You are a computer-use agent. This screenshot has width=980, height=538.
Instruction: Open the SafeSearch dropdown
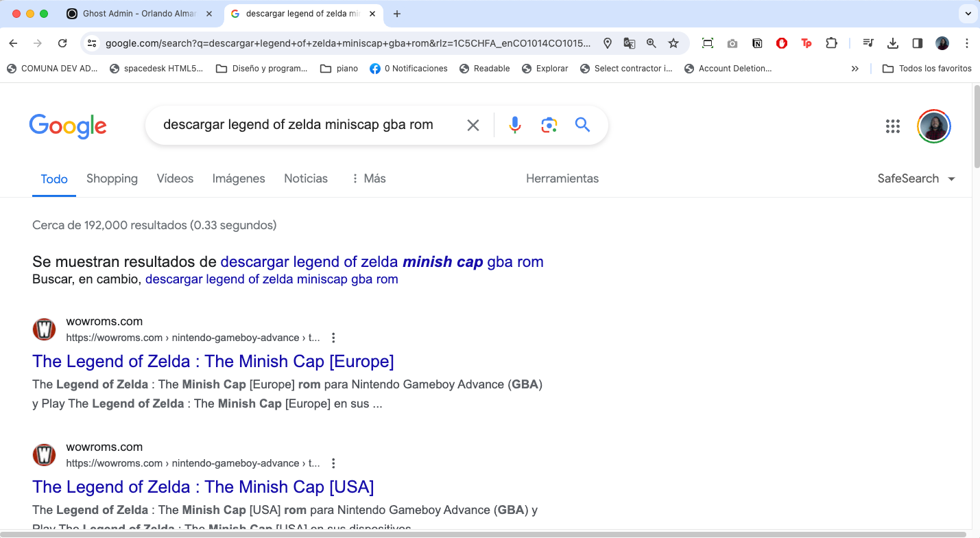916,178
